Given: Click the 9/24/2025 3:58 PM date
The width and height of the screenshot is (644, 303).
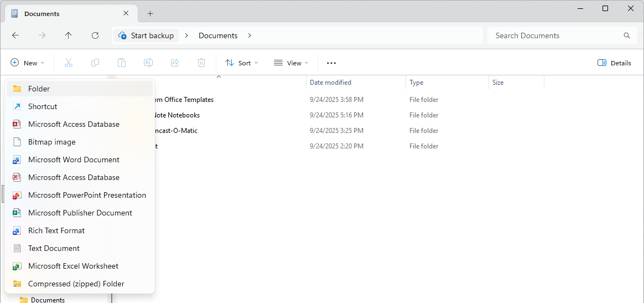Looking at the screenshot, I should [x=336, y=100].
